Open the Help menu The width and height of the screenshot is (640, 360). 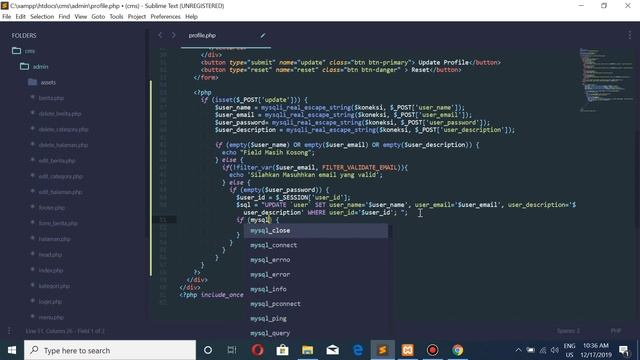click(191, 17)
